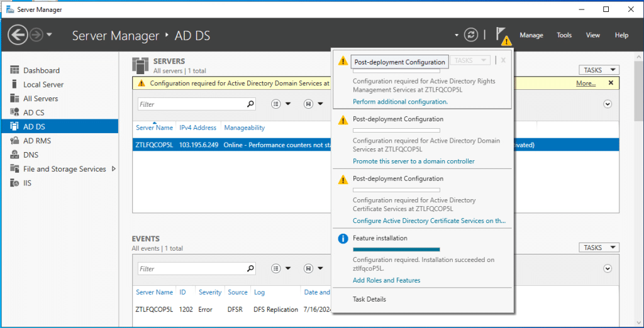Click the back navigation arrow
The width and height of the screenshot is (644, 328).
[x=18, y=35]
